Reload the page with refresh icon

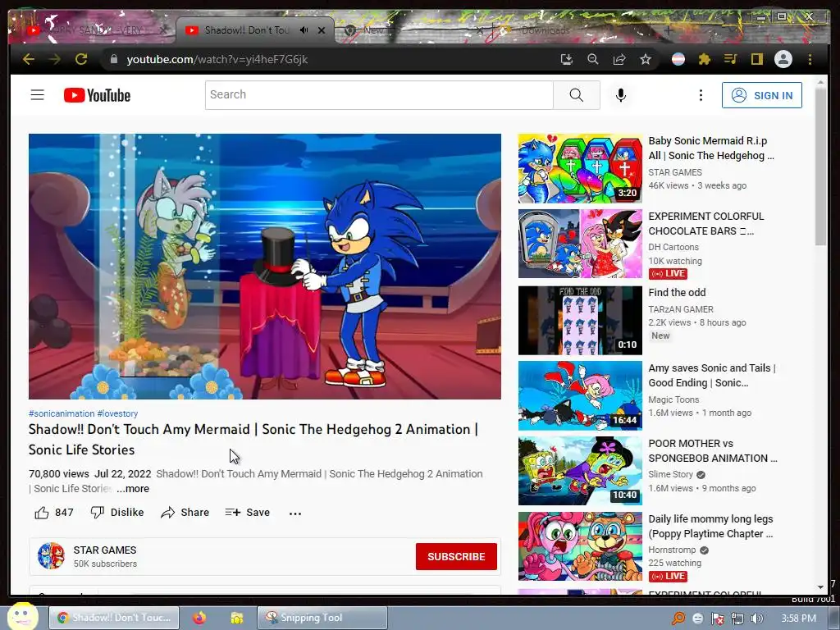click(81, 59)
